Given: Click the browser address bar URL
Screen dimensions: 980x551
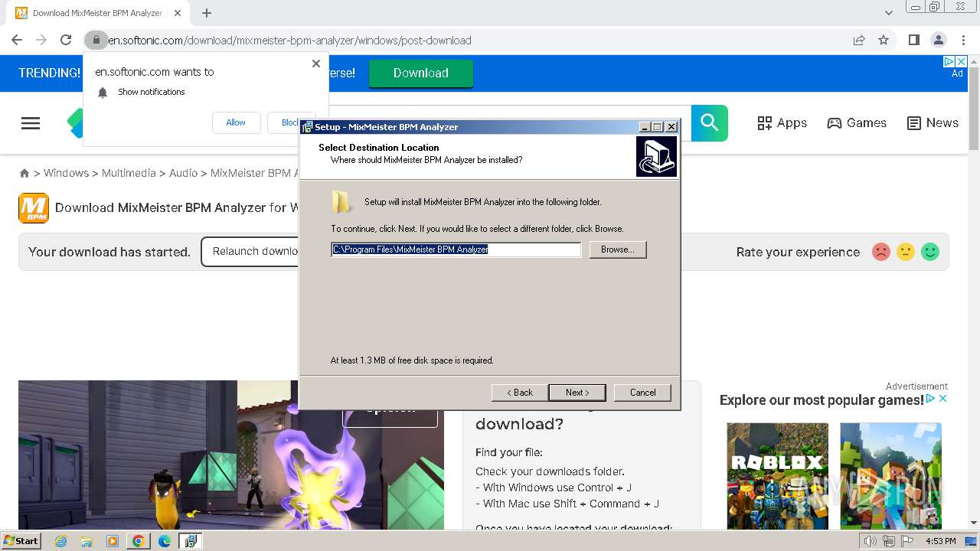Looking at the screenshot, I should point(289,40).
